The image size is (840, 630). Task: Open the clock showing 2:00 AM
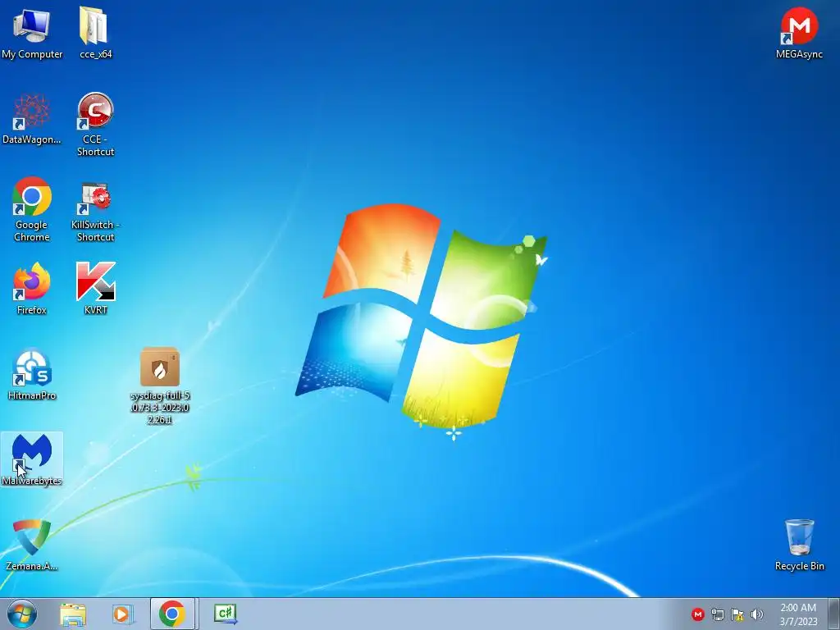(798, 614)
